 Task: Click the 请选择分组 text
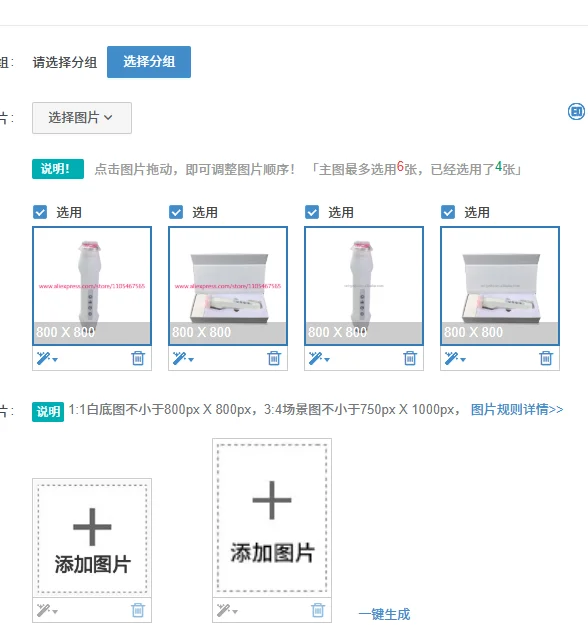(x=65, y=62)
